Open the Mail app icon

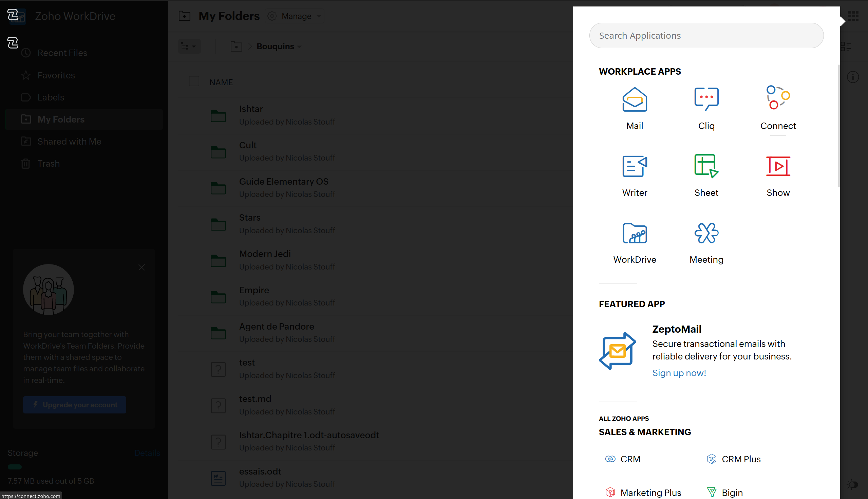[635, 100]
